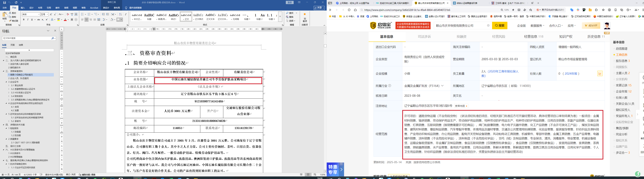644x179 pixels.
Task: Align text left in Word paragraph group
Action: (x=82, y=20)
